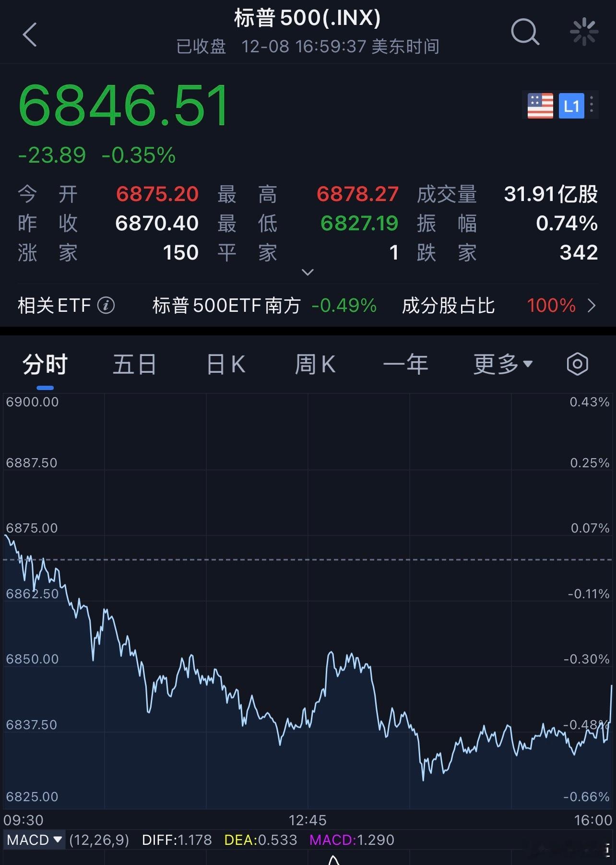This screenshot has width=616, height=865.
Task: Tap the 6850.00 axis label
Action: (x=32, y=659)
